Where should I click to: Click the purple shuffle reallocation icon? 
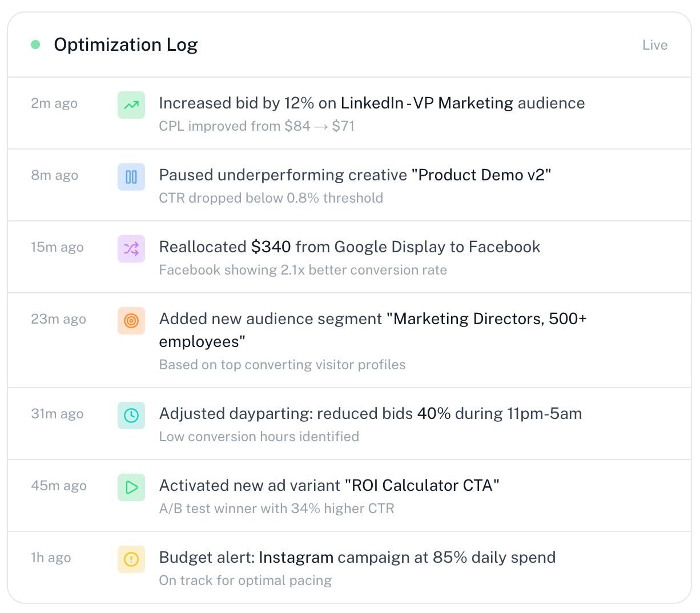click(x=131, y=249)
